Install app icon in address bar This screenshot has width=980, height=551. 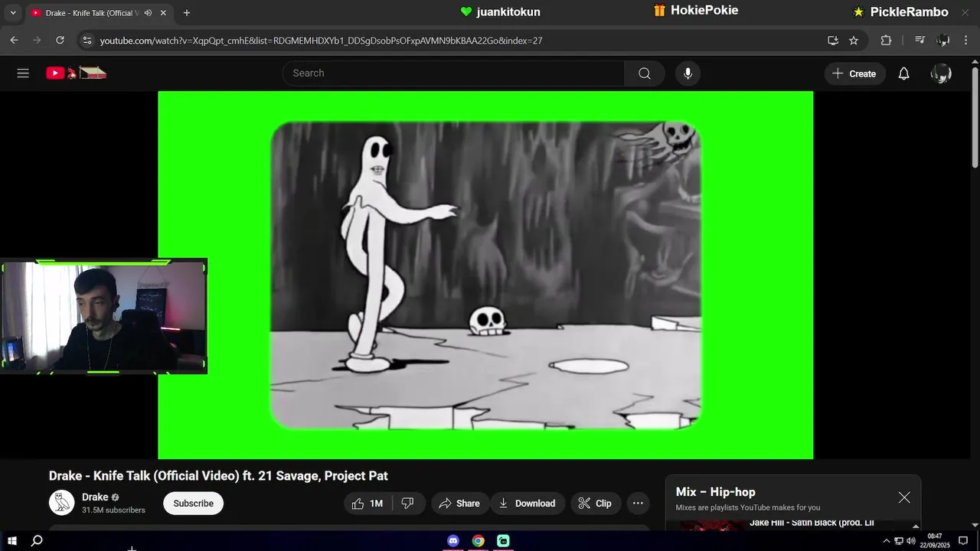833,41
